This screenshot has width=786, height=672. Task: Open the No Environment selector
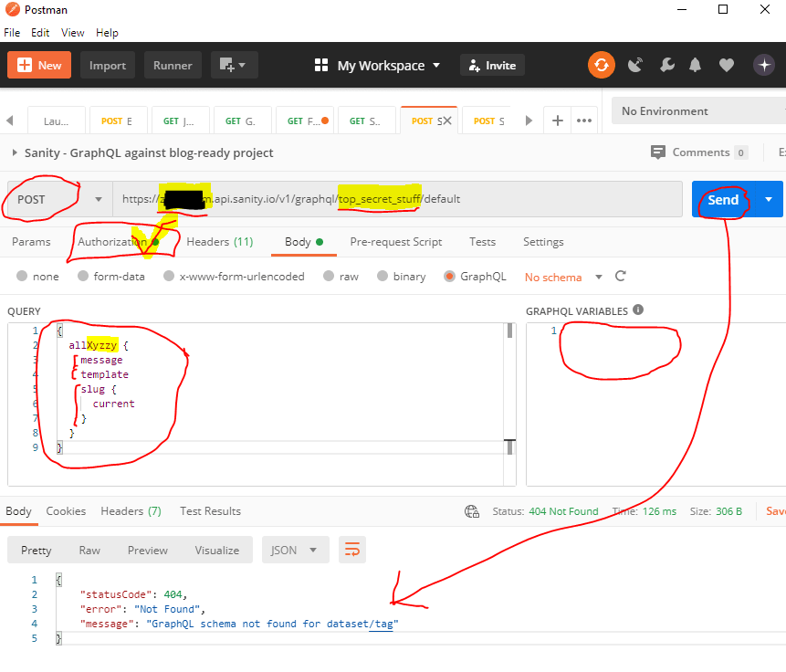[698, 110]
